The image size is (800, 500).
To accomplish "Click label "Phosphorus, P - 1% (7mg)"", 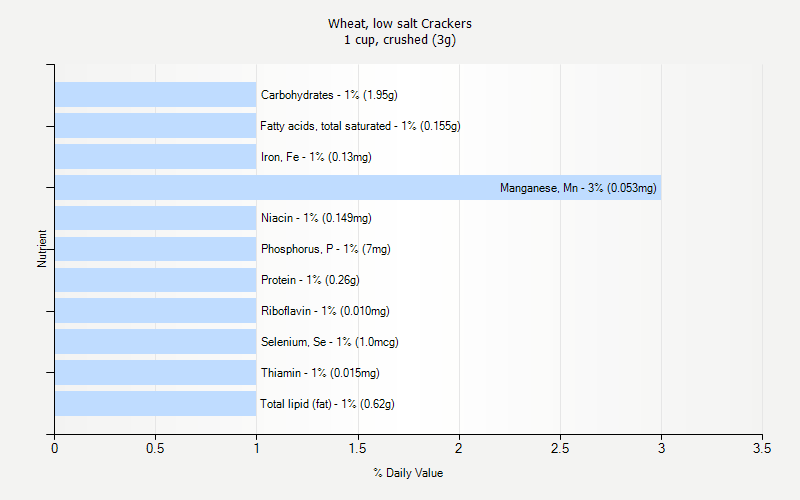I will (x=326, y=249).
